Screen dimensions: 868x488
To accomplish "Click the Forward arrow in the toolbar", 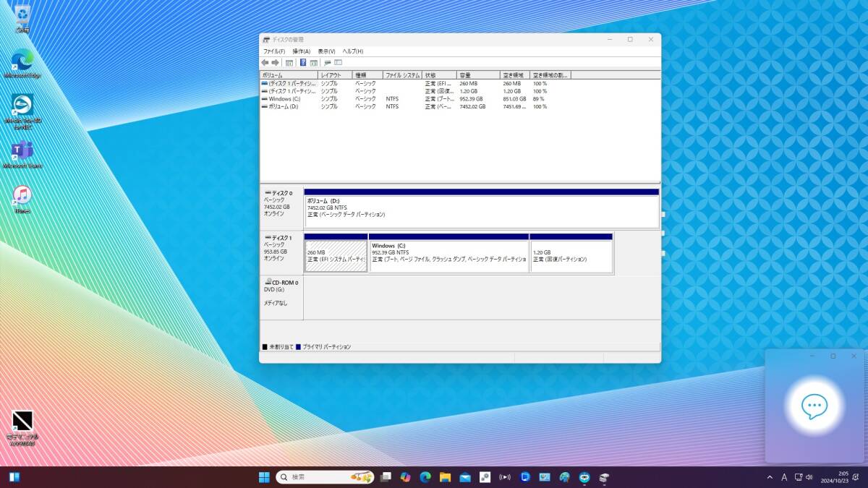I will pos(275,63).
